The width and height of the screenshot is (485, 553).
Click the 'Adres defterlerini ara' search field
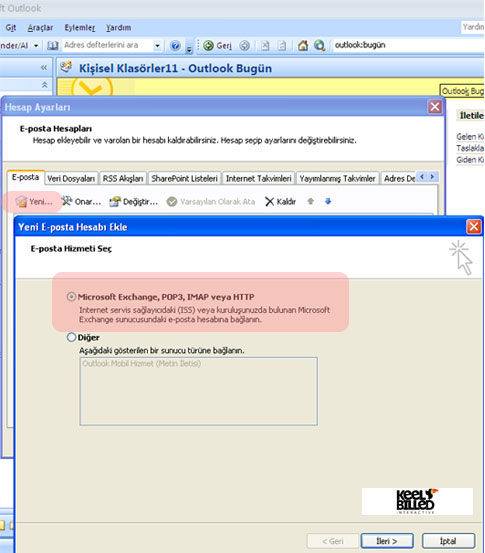tap(107, 45)
